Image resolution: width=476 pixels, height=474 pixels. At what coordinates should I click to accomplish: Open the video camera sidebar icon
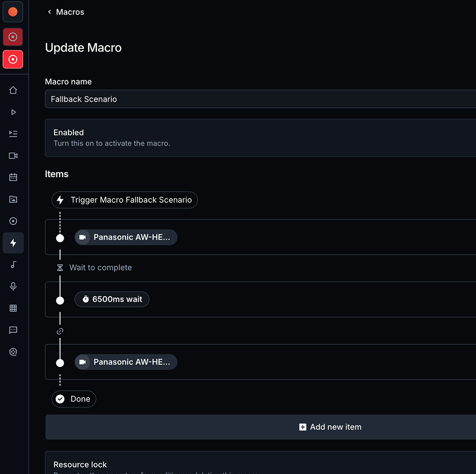tap(13, 156)
